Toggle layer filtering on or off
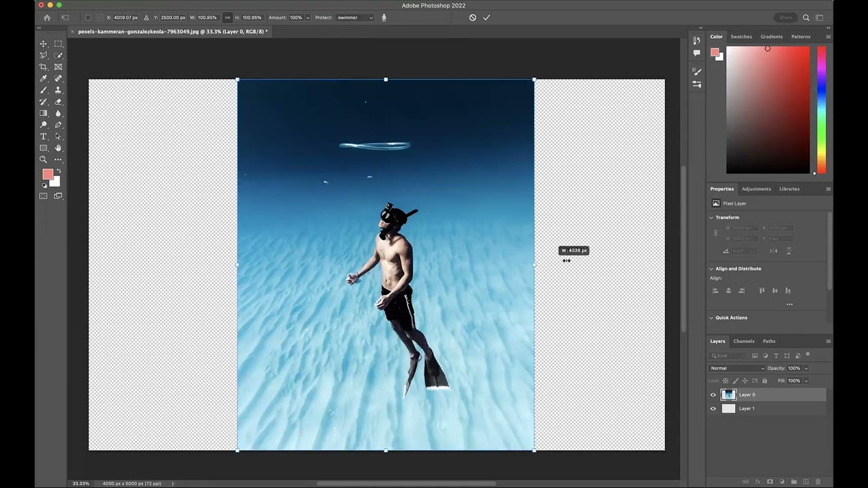 coord(808,354)
